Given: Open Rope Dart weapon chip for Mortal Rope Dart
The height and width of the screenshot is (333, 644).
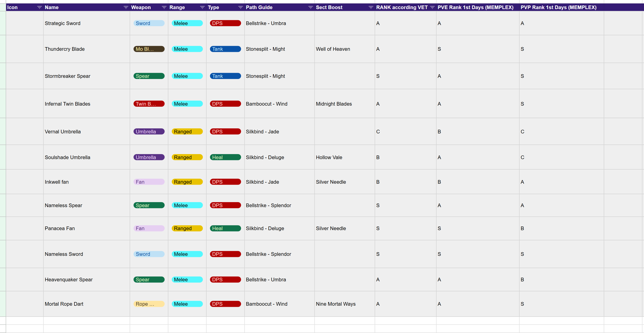Looking at the screenshot, I should pos(149,304).
